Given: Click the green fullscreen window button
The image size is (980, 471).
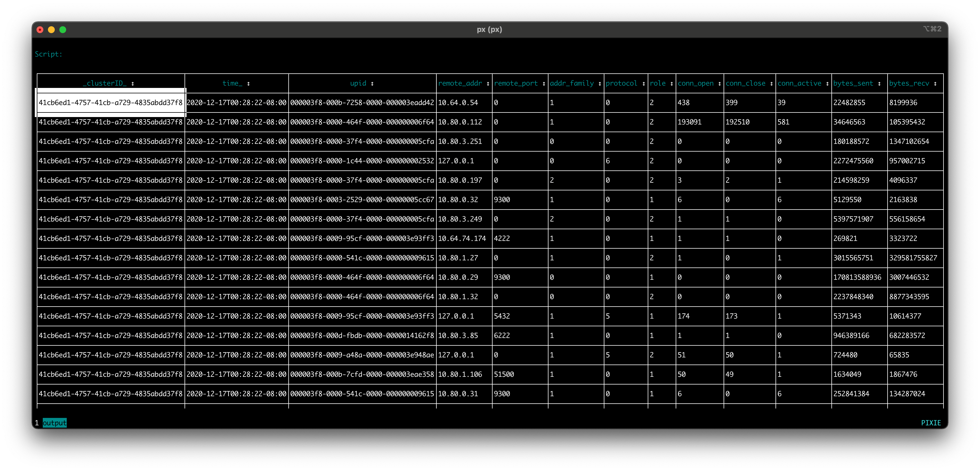Looking at the screenshot, I should coord(63,30).
